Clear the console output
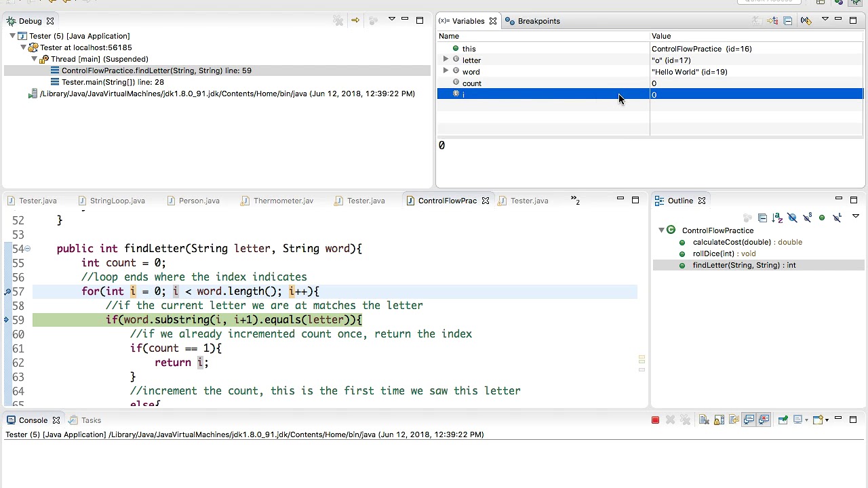The height and width of the screenshot is (488, 868). (704, 420)
